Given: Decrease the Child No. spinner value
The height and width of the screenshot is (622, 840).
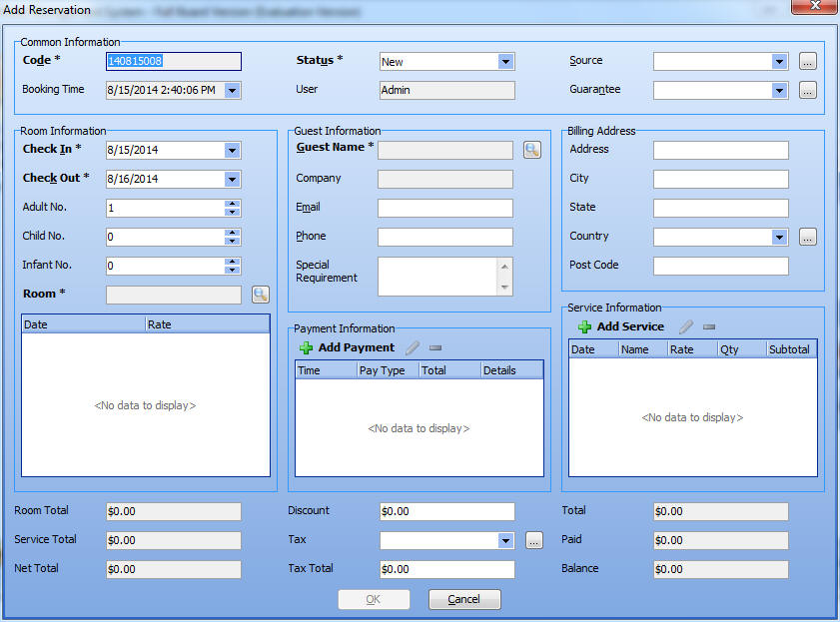Looking at the screenshot, I should click(x=233, y=242).
